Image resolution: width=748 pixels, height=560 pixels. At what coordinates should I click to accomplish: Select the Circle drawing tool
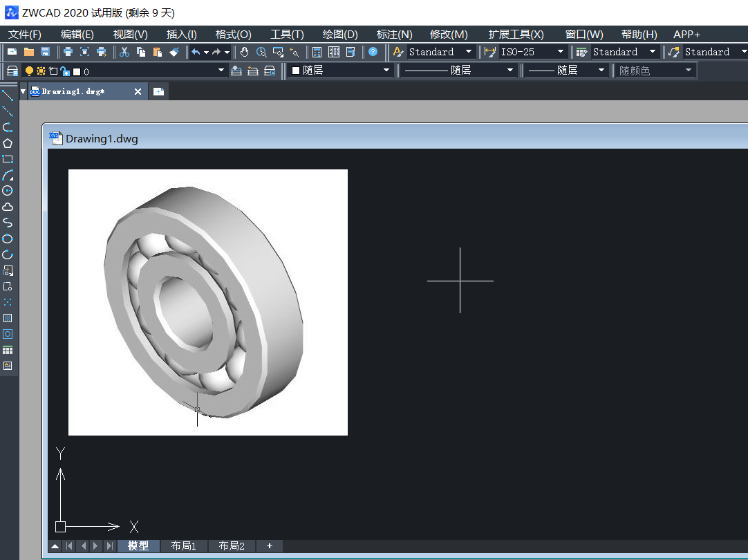pyautogui.click(x=8, y=190)
